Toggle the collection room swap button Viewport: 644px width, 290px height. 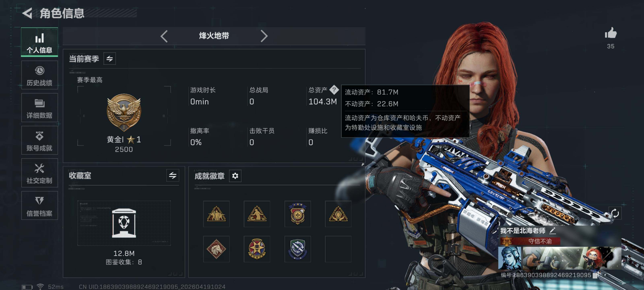[172, 175]
